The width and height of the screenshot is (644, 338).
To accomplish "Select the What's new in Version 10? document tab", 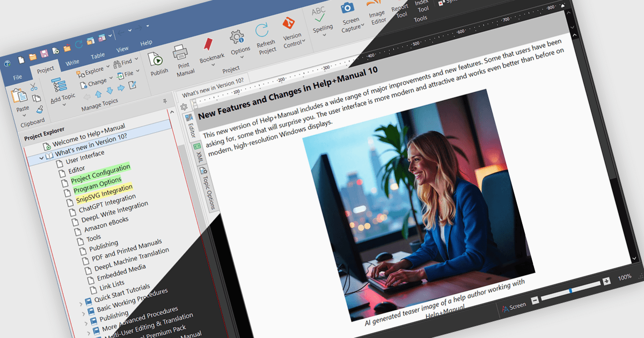I will pyautogui.click(x=213, y=87).
